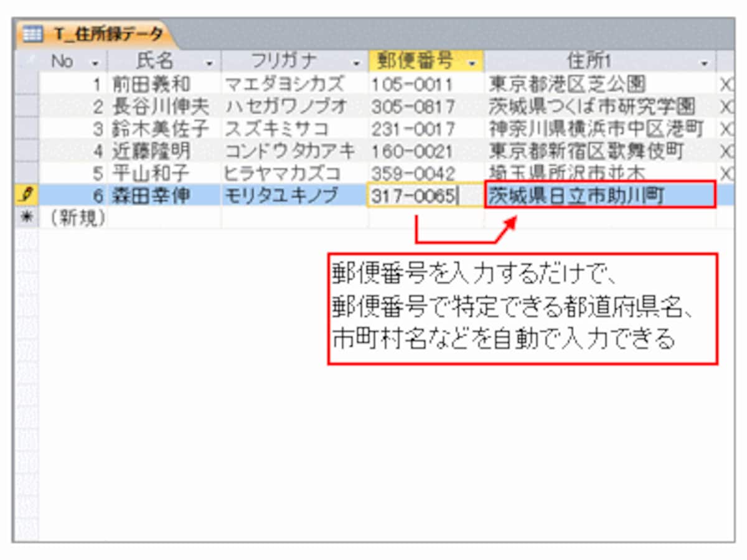
Task: Select the cell 森田幸伸
Action: click(x=164, y=195)
